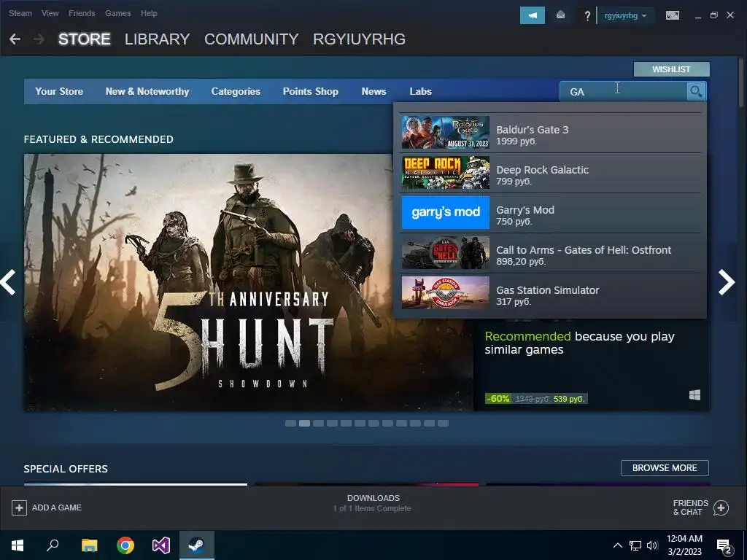Open the Windows notification center

724,547
